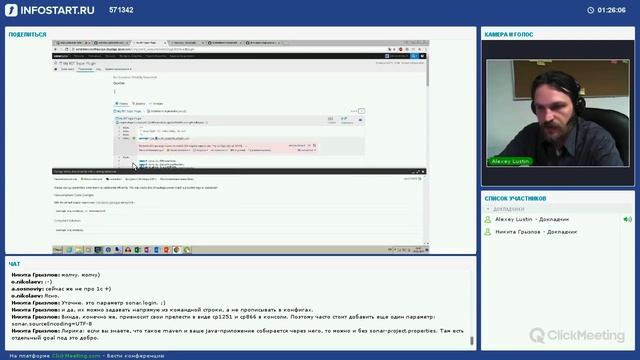
Task: Switch to the fourth browser tab
Action: point(187,42)
